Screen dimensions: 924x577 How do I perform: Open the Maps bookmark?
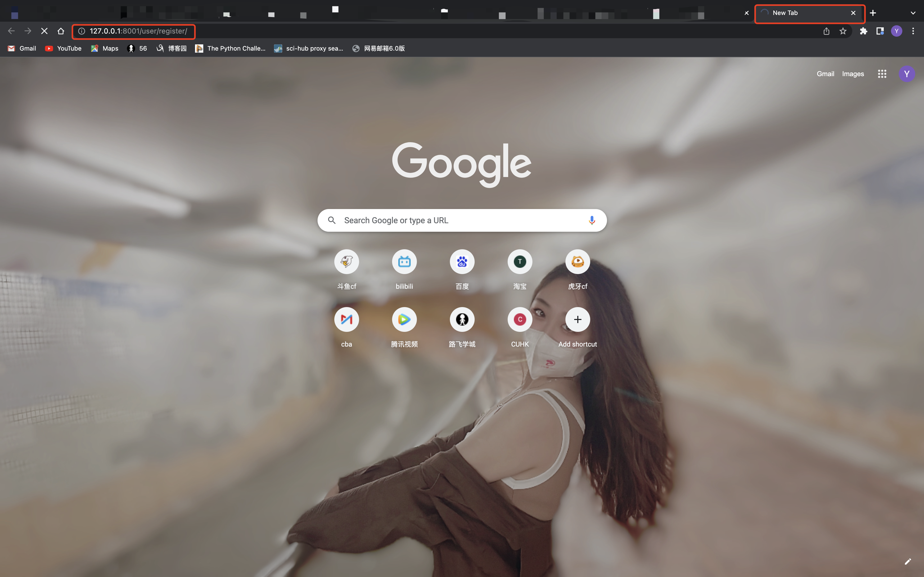104,49
